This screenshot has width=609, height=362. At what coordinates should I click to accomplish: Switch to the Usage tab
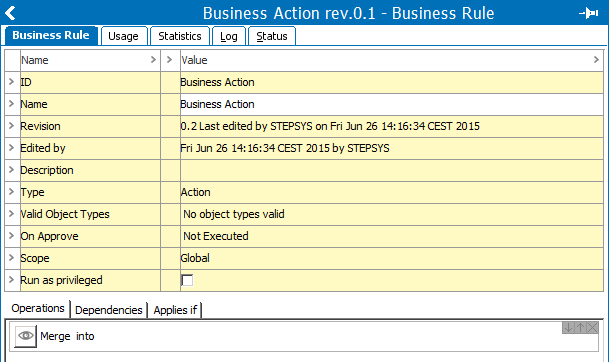point(124,36)
